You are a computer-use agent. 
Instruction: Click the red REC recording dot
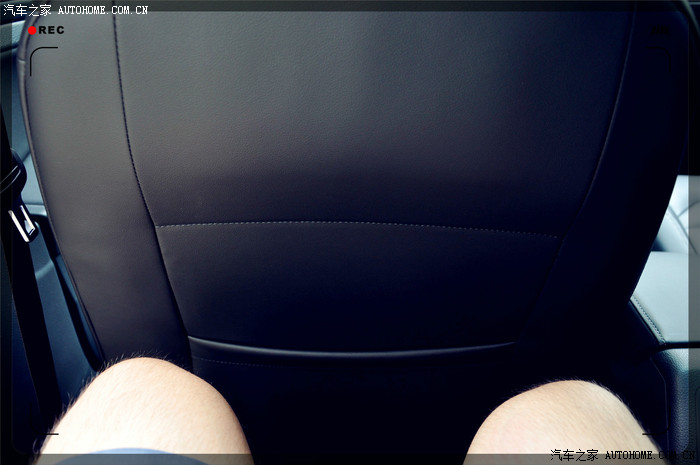coord(32,30)
